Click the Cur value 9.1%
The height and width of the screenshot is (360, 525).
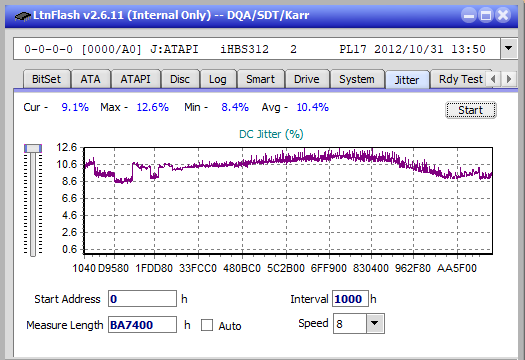(75, 107)
